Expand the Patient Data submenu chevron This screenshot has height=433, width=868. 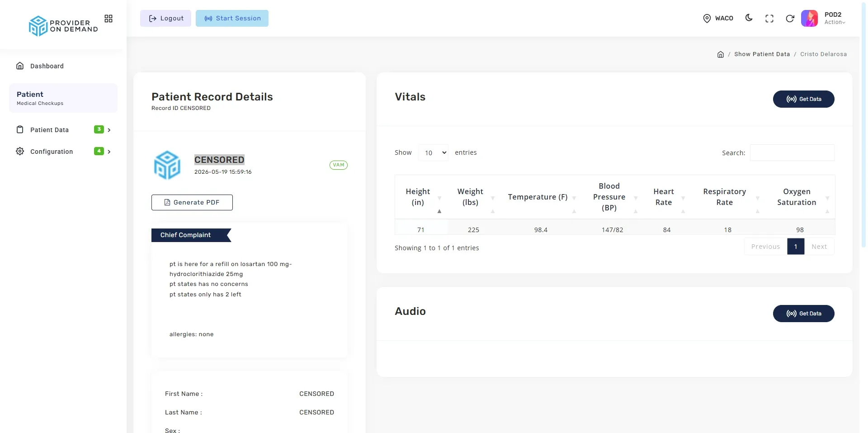point(109,130)
